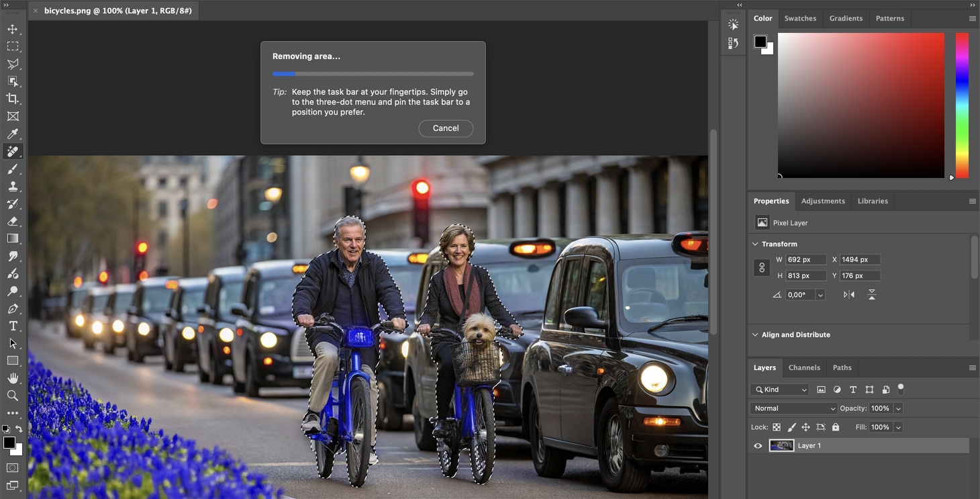The image size is (980, 499).
Task: Toggle lock transparent pixels
Action: (777, 427)
